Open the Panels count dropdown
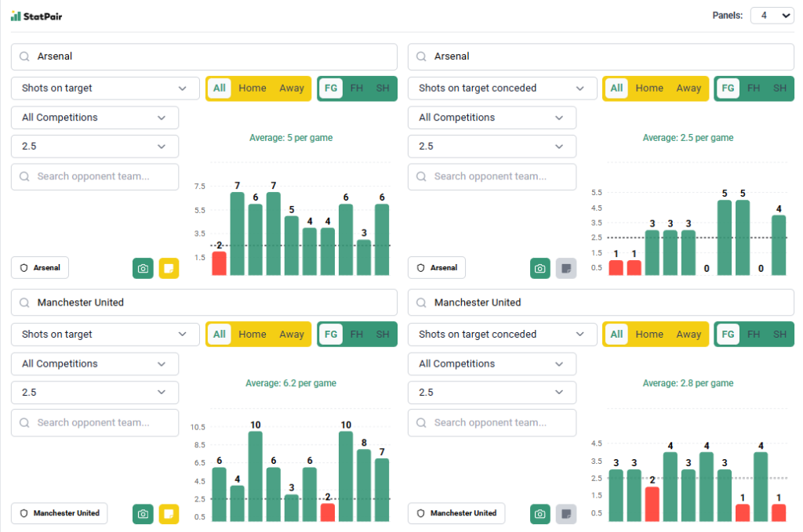 click(772, 16)
